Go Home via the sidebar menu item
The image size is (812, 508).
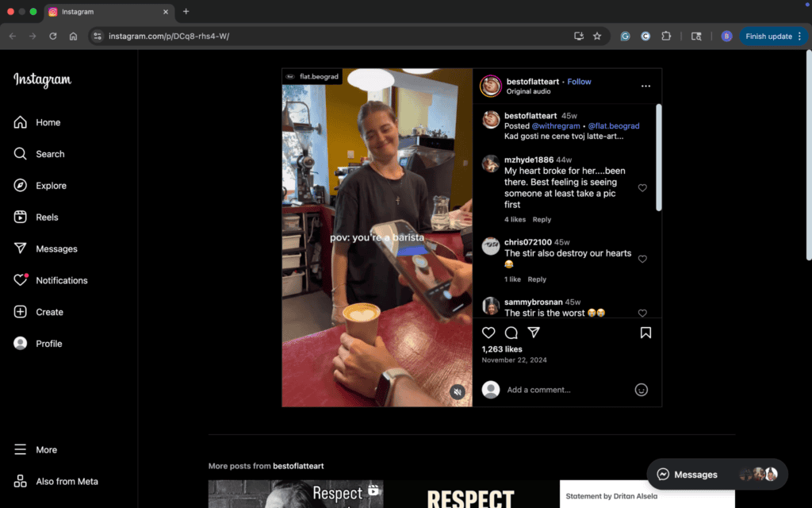pos(48,122)
